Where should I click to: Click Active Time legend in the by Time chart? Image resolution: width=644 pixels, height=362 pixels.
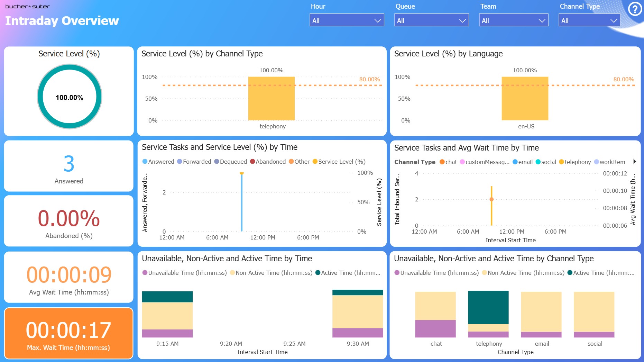[348, 273]
